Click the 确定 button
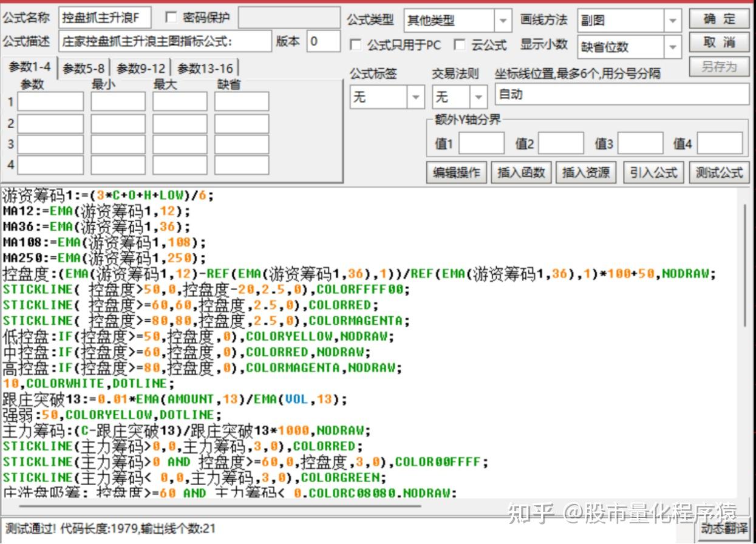Image resolution: width=756 pixels, height=544 pixels. point(719,19)
